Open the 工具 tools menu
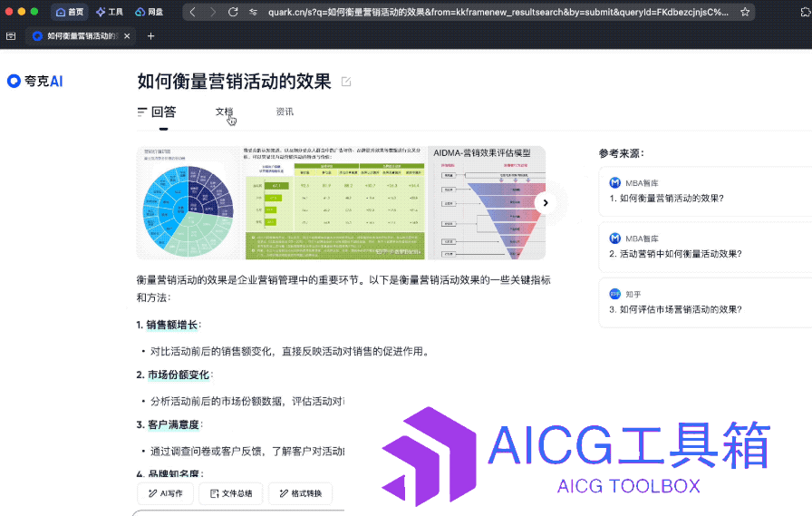Screen dimensions: 812x516 click(x=110, y=12)
